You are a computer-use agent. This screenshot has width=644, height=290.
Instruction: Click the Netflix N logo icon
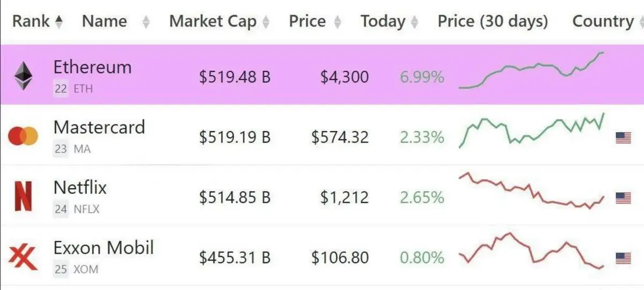[23, 197]
